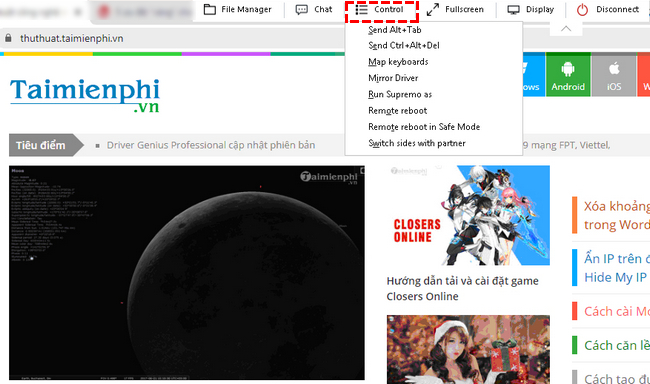Screen dimensions: 650x384
Task: Collapse the Supremo toolbar with chevron
Action: click(566, 29)
